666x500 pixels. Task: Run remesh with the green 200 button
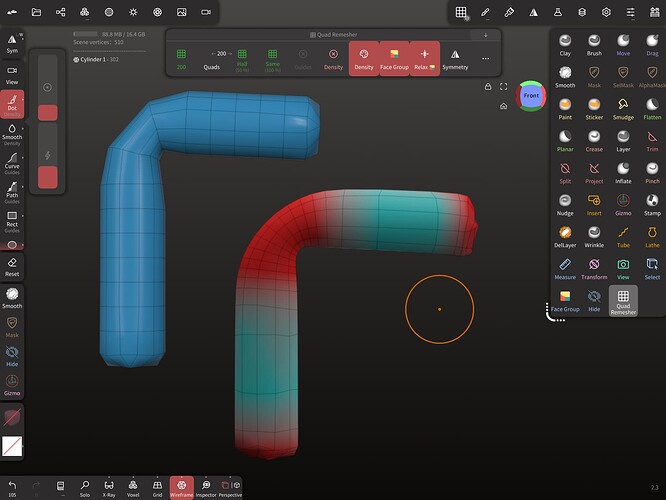[x=181, y=59]
